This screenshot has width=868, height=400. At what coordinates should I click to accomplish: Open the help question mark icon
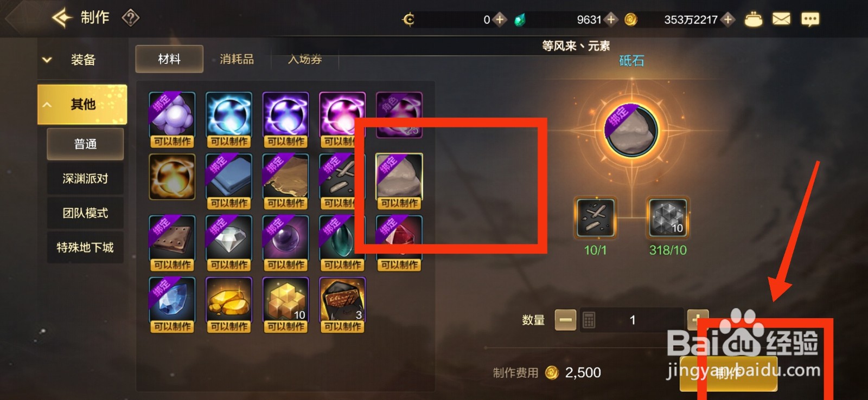tap(131, 18)
